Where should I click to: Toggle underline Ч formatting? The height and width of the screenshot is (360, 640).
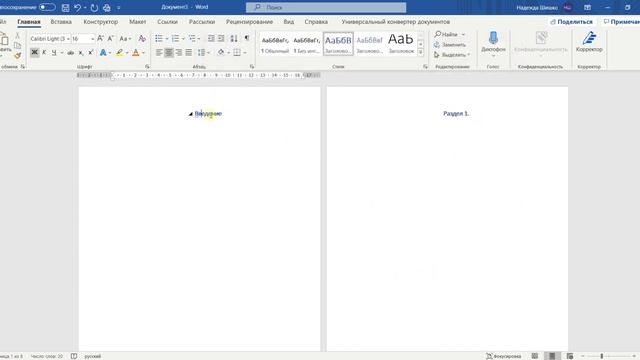tap(53, 53)
